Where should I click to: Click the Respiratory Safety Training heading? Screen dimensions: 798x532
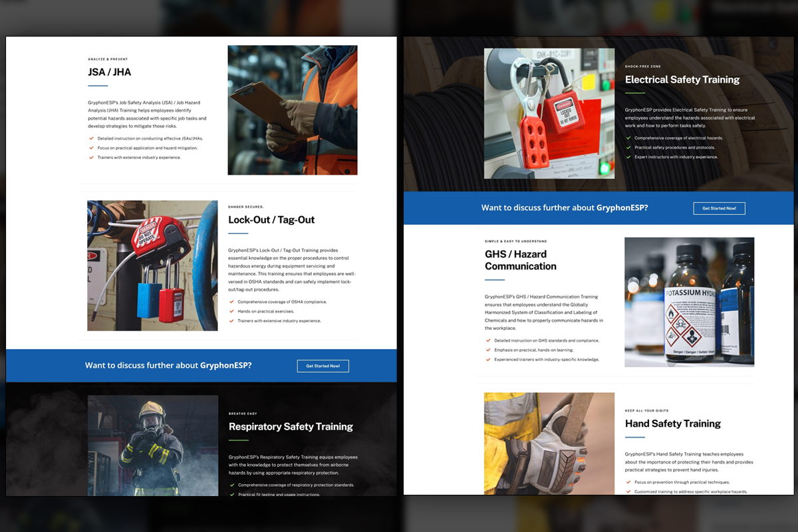[x=291, y=426]
